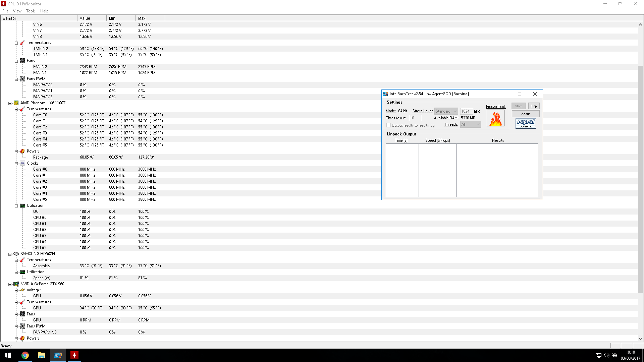Click the Utilization icon under AMD Phenom

22,205
